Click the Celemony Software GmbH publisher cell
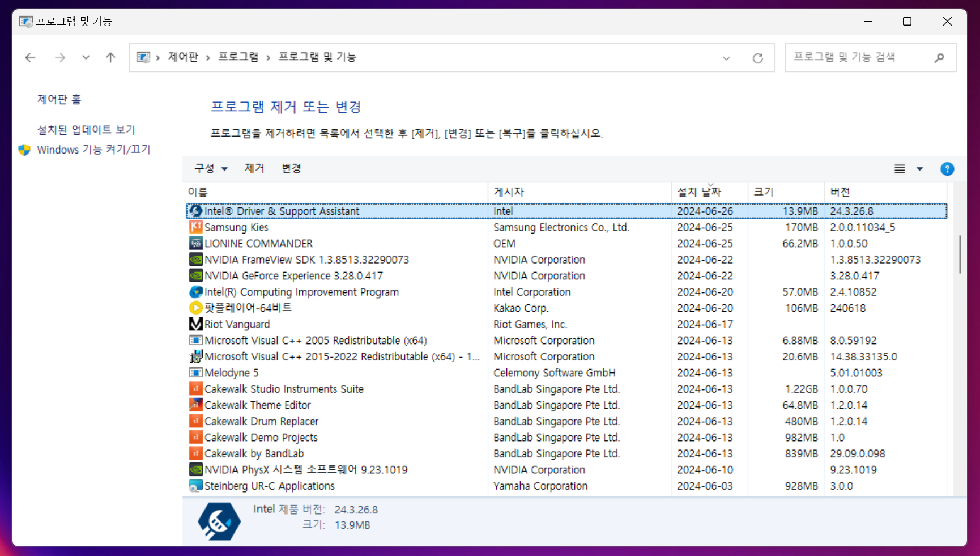The image size is (980, 556). [554, 373]
